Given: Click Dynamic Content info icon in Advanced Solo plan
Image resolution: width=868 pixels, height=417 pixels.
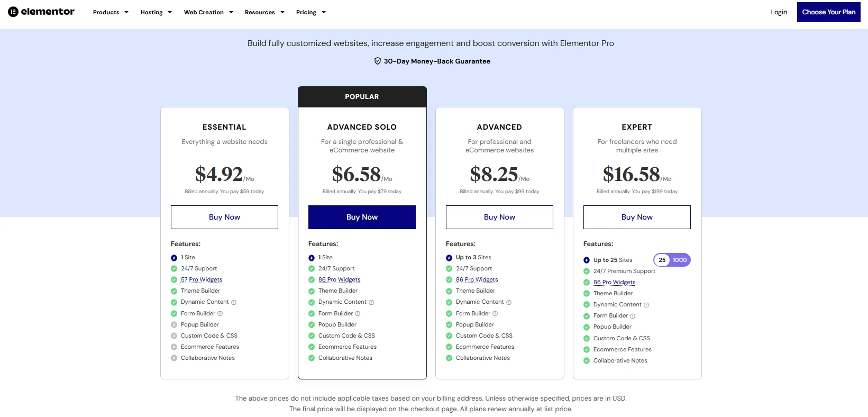Looking at the screenshot, I should [371, 303].
